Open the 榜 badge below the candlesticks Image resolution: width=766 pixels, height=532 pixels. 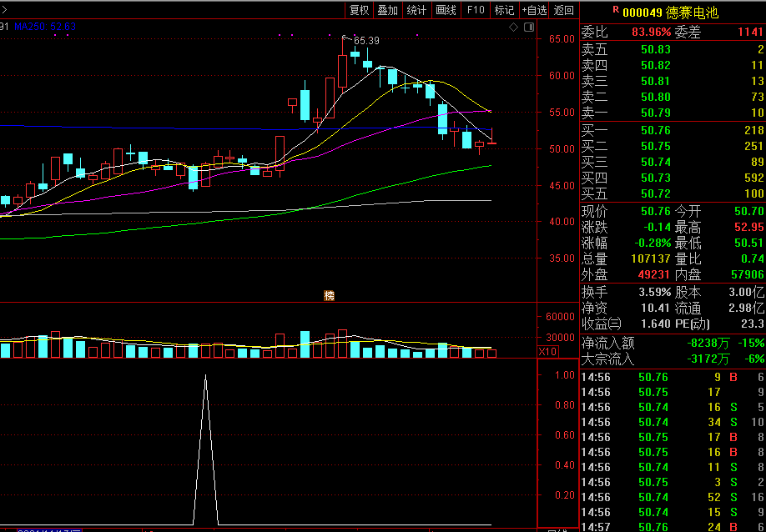(x=330, y=296)
